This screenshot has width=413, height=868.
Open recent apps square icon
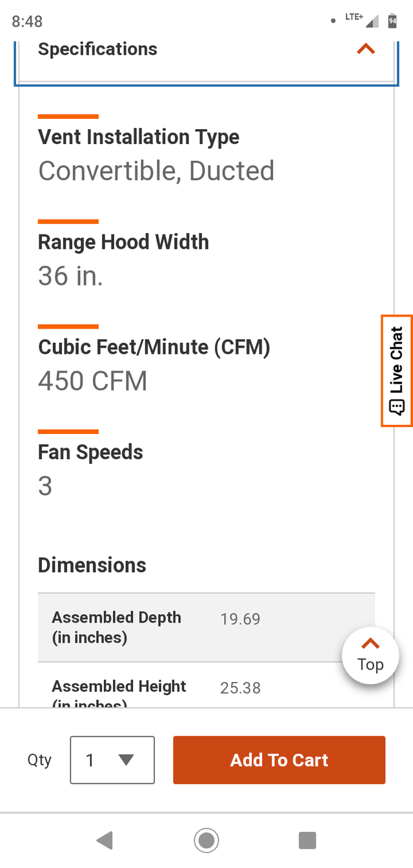pos(307,840)
